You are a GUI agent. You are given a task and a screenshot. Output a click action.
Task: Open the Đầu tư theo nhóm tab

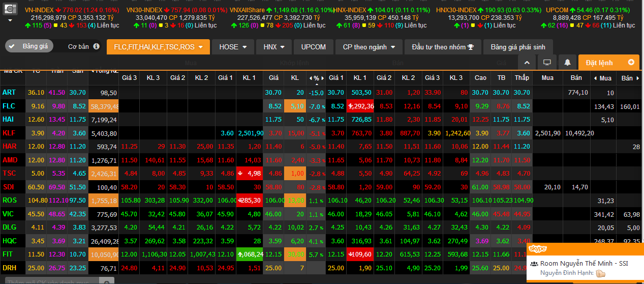click(443, 47)
